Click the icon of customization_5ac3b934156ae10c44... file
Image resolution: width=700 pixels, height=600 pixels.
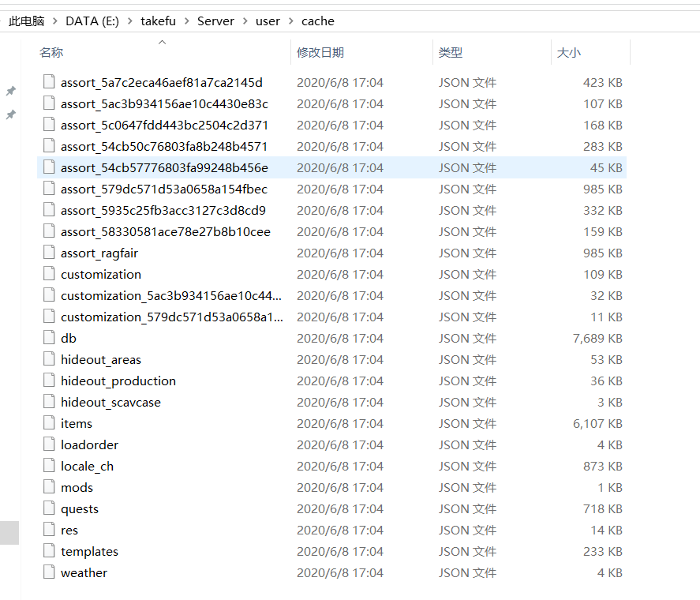[x=49, y=295]
